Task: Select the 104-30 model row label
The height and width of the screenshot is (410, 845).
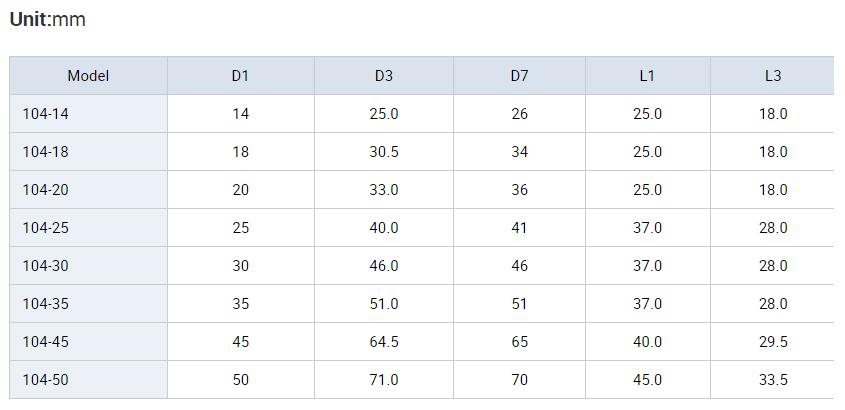Action: 46,266
